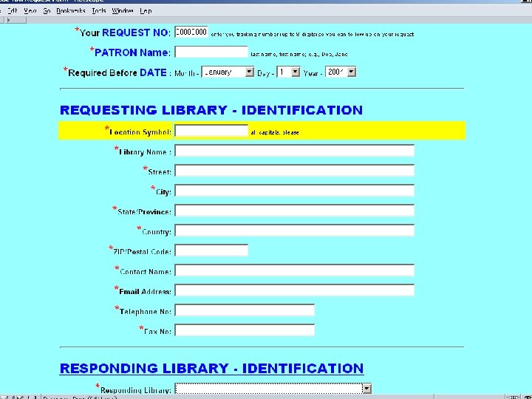Click the Contact Name text field
This screenshot has height=399, width=532.
295,270
